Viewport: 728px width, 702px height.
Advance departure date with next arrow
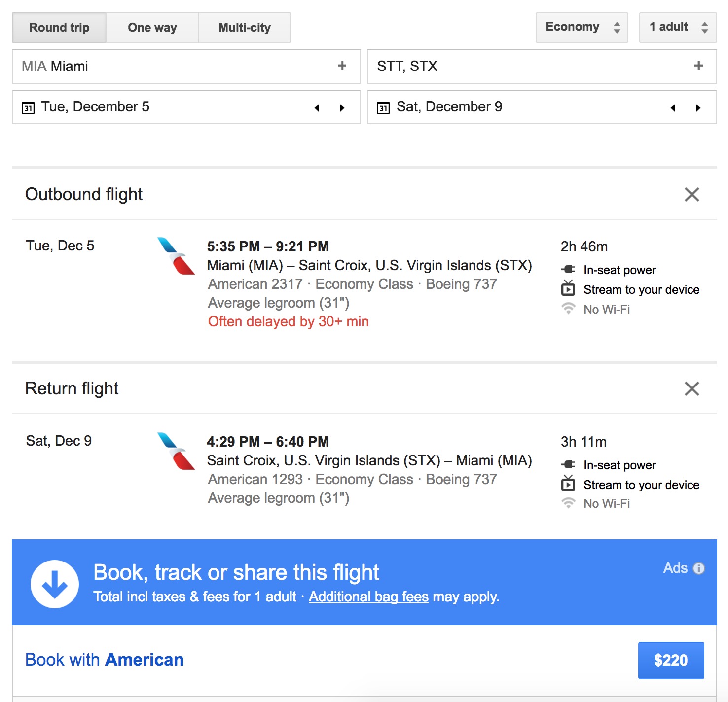tap(342, 108)
